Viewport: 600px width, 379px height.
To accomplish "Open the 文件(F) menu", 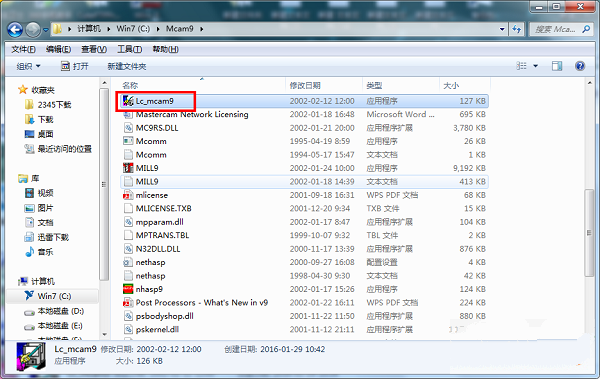I will 23,49.
